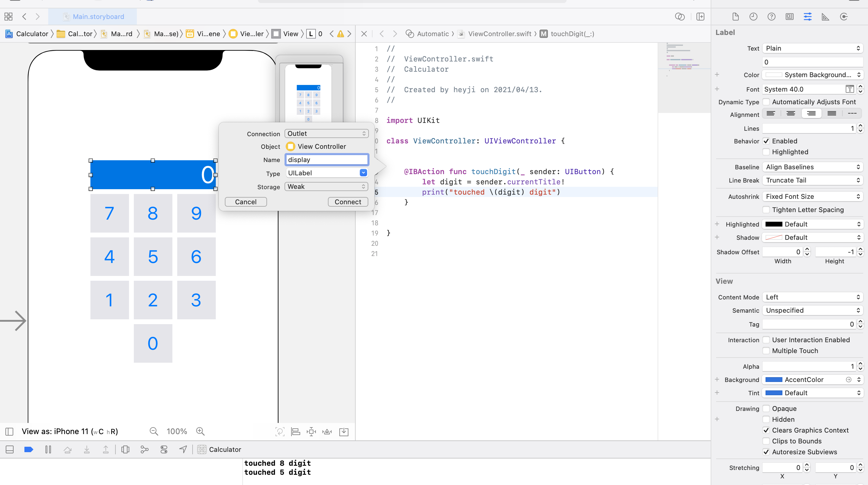
Task: Zoom in the storyboard canvas
Action: click(x=200, y=431)
